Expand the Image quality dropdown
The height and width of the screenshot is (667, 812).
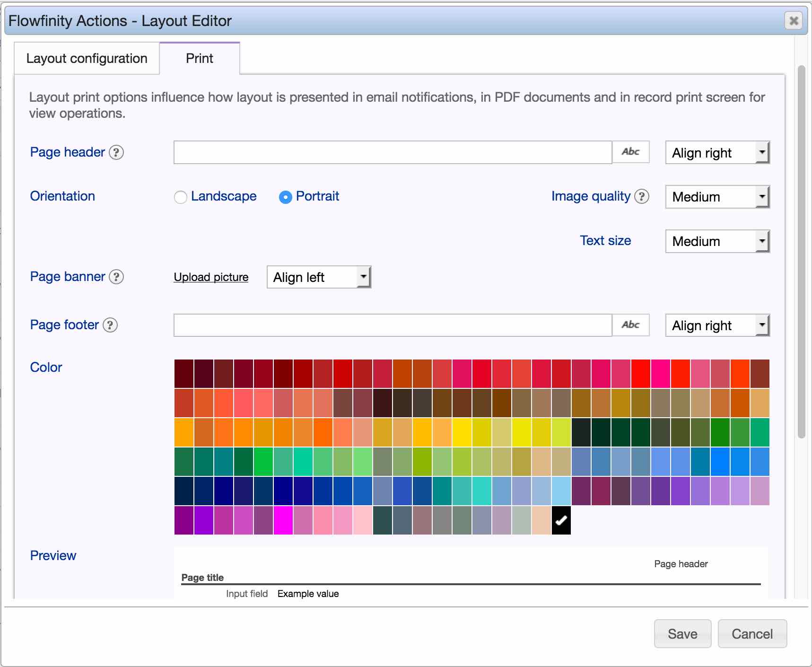pyautogui.click(x=717, y=197)
